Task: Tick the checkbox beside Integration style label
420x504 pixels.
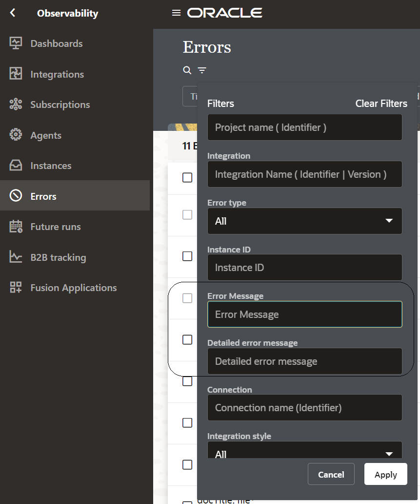Action: (x=187, y=422)
